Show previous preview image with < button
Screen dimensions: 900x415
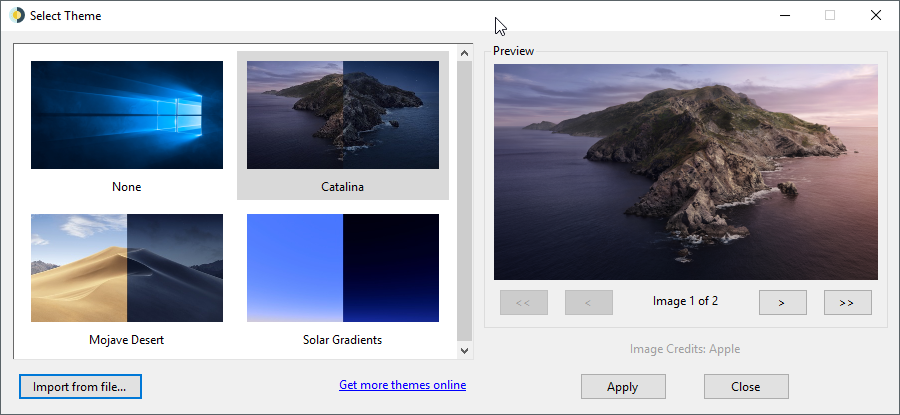[x=588, y=302]
